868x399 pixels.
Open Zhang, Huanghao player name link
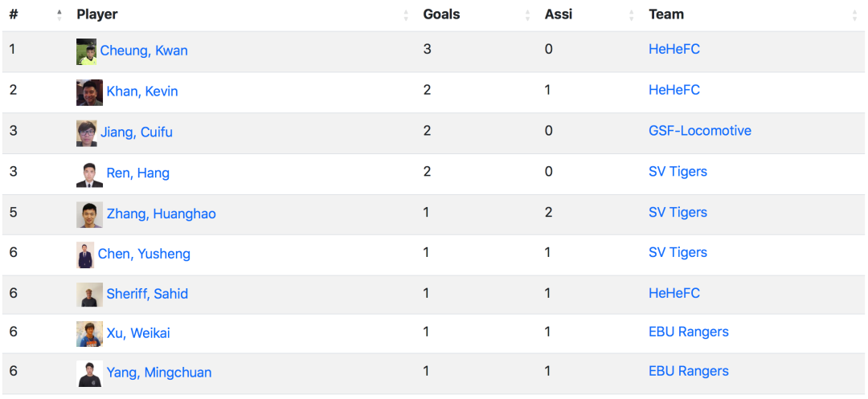(161, 214)
